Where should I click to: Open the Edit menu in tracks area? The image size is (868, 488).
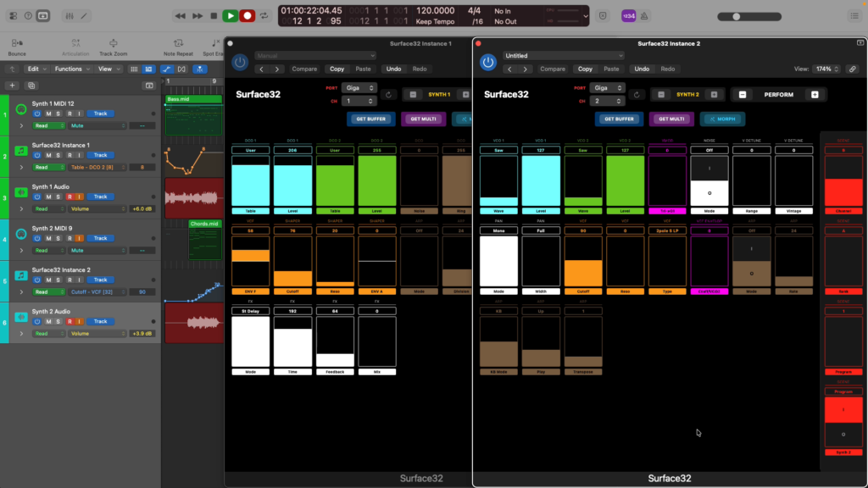tap(35, 69)
